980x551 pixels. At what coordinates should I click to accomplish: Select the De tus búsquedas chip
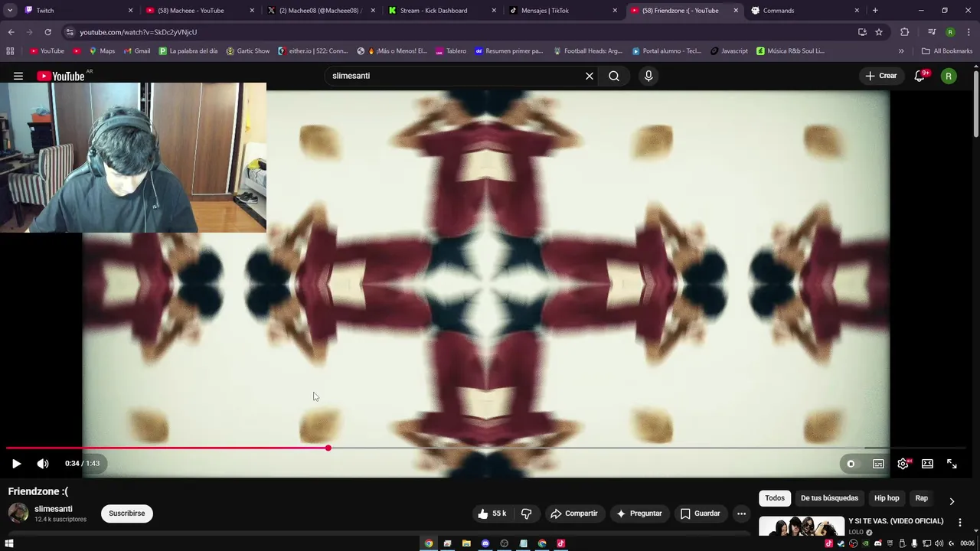click(830, 498)
